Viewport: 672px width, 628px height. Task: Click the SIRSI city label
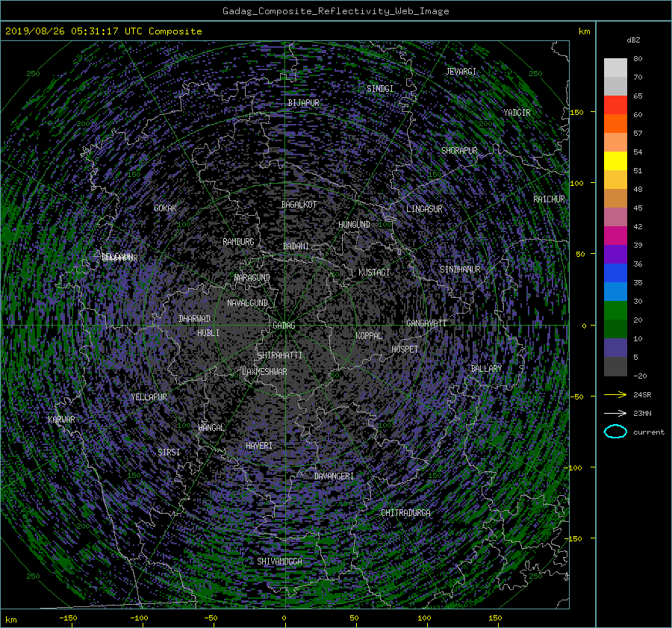point(169,453)
